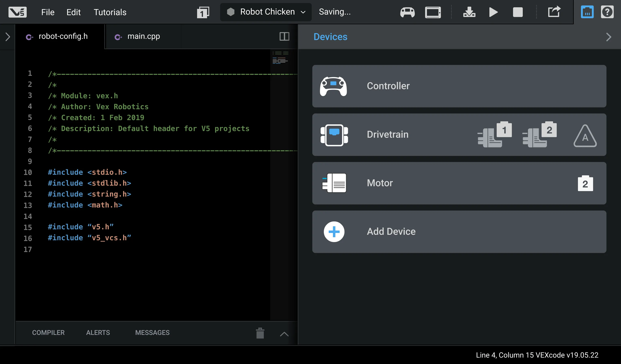
Task: Expand the output panel with the up chevron
Action: click(284, 334)
